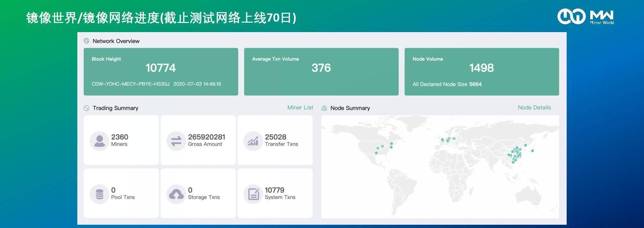Select the Node Volume card
644x228 pixels.
(481, 72)
